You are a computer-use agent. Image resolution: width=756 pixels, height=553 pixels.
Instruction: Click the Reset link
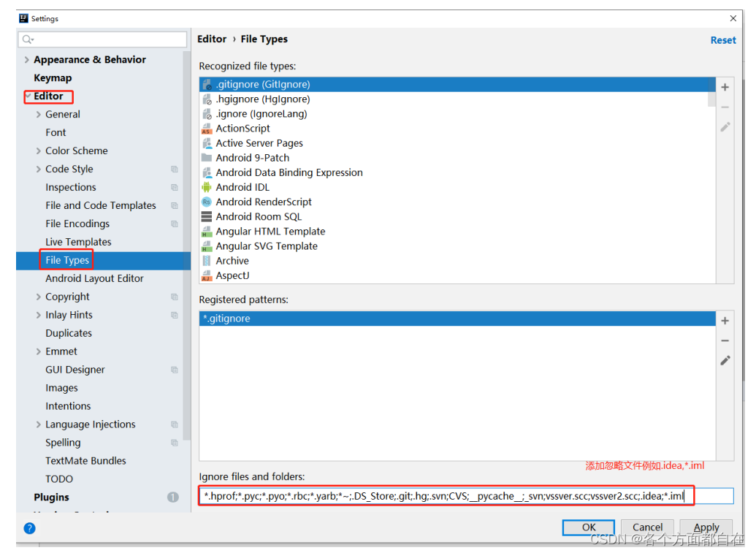(x=723, y=40)
